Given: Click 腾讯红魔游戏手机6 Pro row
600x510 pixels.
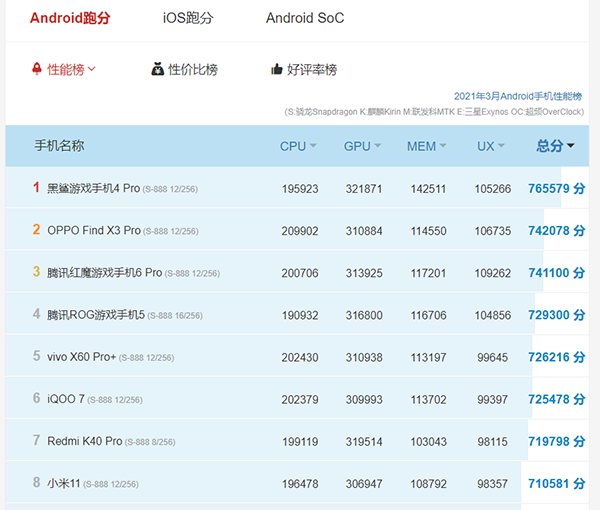Looking at the screenshot, I should (104, 273).
